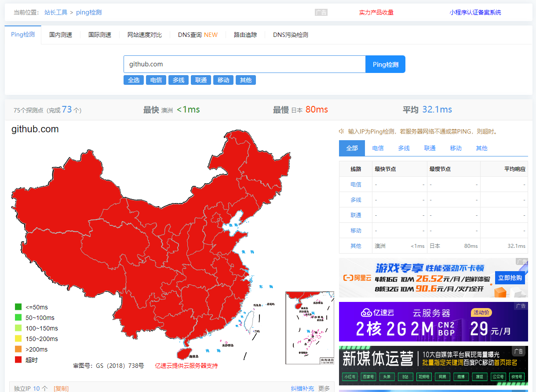
Task: Click the 100~150ms legend swatch
Action: 18,328
